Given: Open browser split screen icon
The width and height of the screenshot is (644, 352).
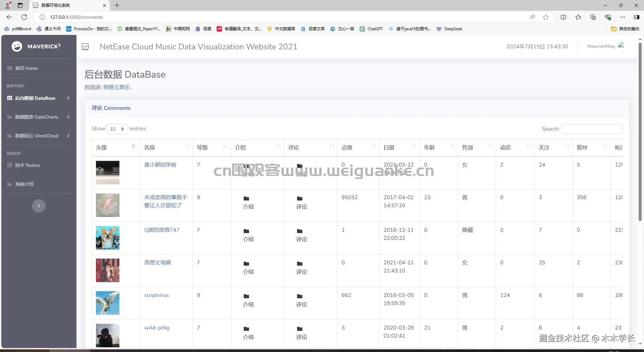Looking at the screenshot, I should point(563,17).
